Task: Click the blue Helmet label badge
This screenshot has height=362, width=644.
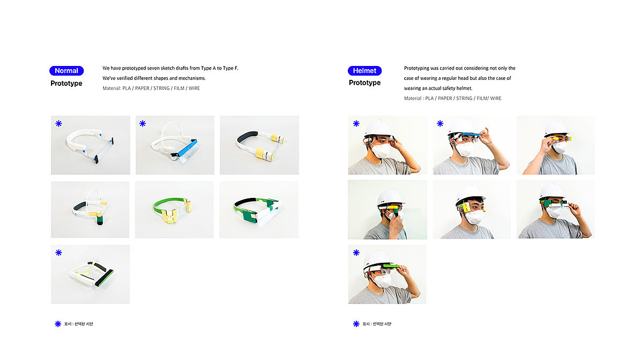Action: pos(365,71)
